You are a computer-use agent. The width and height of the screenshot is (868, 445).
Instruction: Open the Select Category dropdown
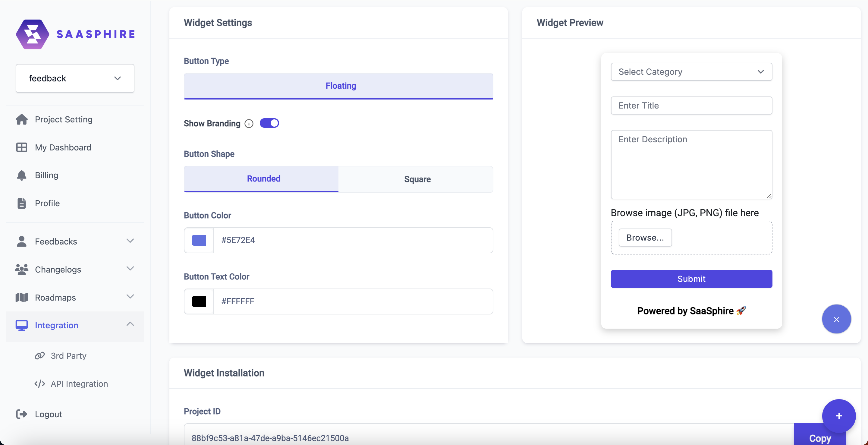(691, 72)
